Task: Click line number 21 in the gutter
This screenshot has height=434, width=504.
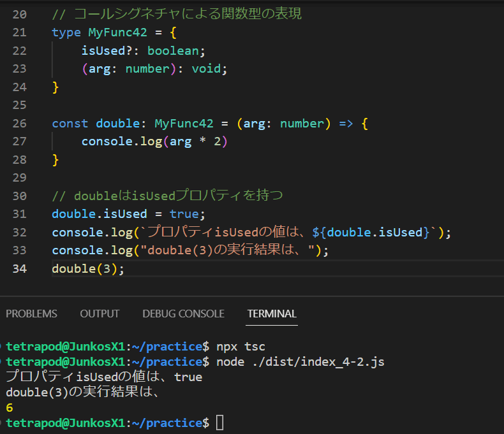Action: (20, 33)
